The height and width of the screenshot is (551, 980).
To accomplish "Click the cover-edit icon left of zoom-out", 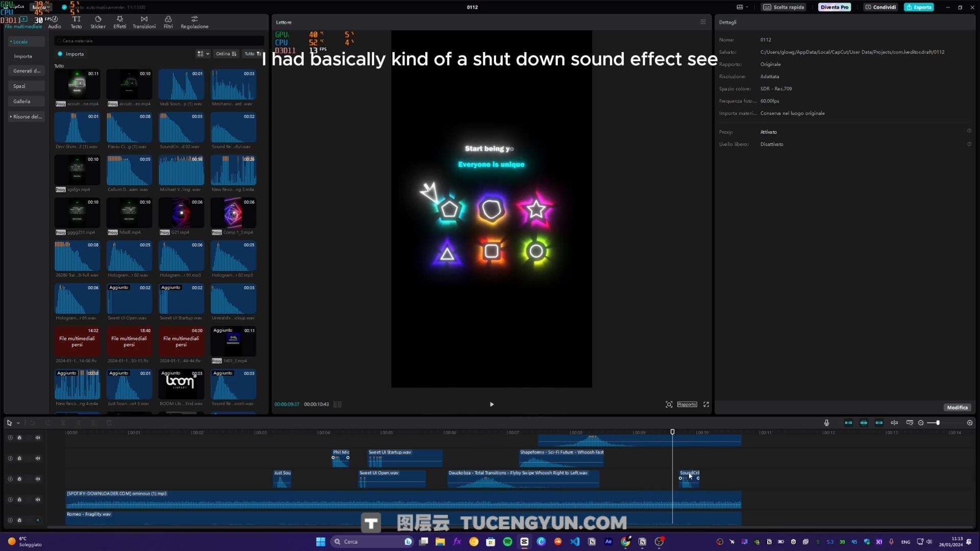I will (x=910, y=422).
